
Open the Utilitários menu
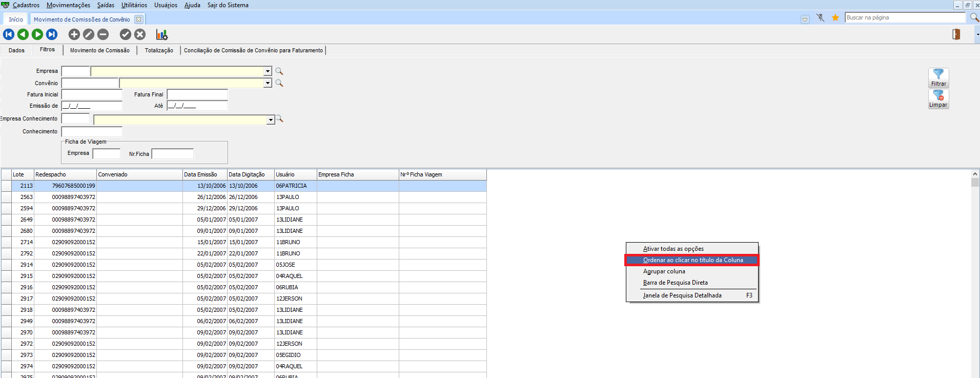tap(134, 5)
